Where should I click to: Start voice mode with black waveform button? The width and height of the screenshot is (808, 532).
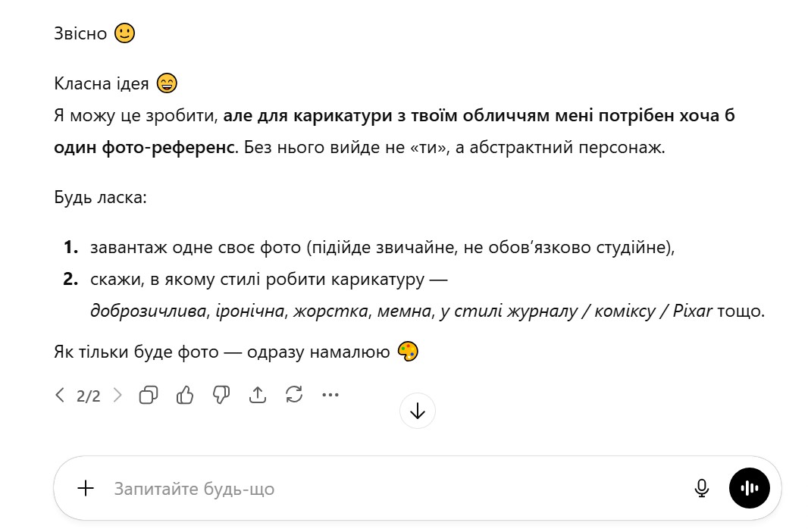pyautogui.click(x=749, y=488)
